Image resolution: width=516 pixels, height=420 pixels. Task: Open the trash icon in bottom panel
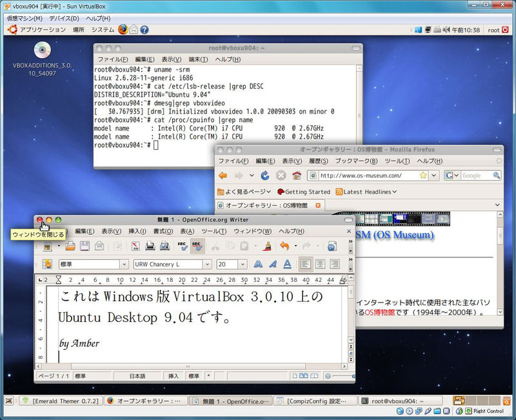click(x=506, y=401)
